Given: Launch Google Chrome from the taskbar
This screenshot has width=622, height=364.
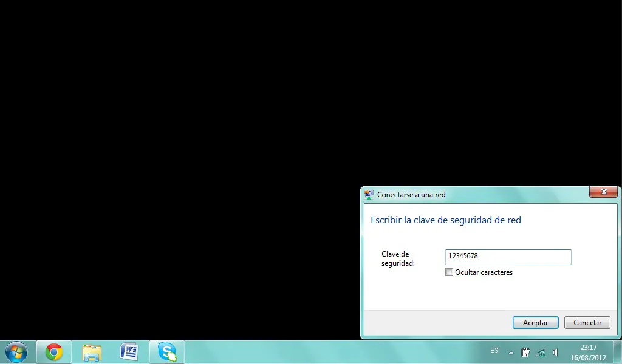Looking at the screenshot, I should [x=54, y=352].
